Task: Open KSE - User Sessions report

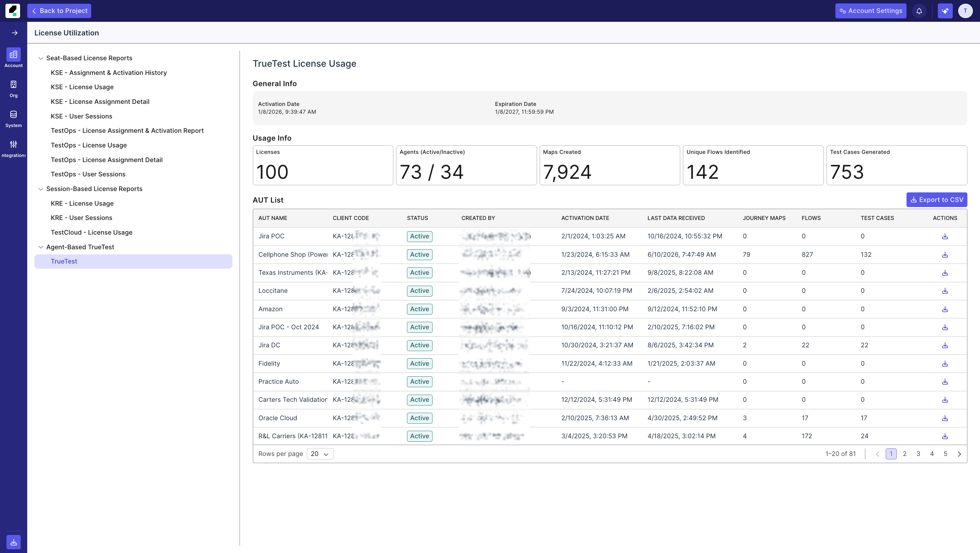Action: (x=81, y=116)
